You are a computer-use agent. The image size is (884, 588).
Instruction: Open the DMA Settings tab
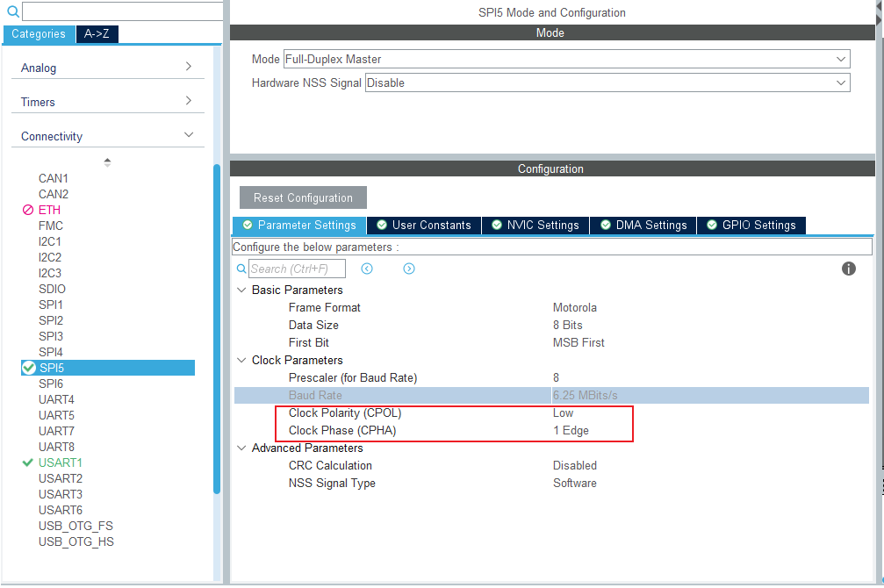[x=643, y=226]
